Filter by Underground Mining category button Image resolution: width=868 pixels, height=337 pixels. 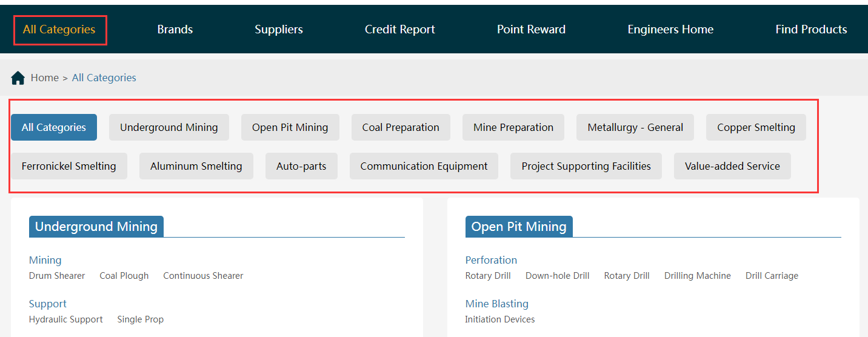point(169,127)
